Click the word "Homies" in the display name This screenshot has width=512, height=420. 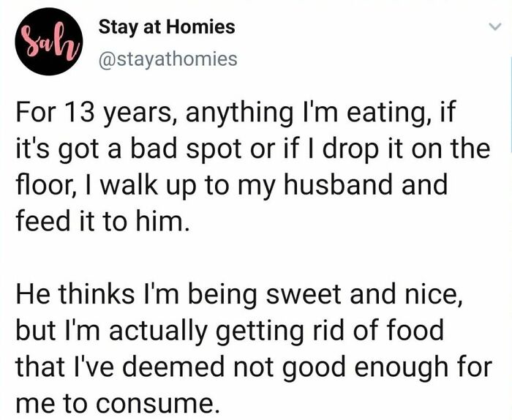tap(200, 27)
